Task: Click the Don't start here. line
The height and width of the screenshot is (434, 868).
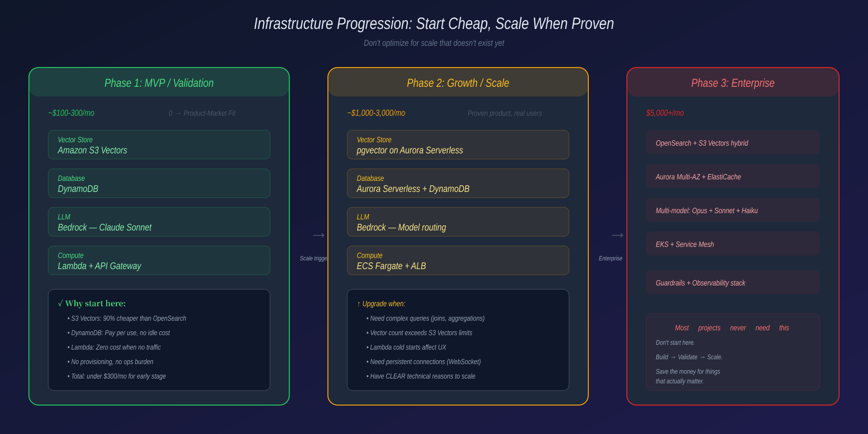Action: pyautogui.click(x=675, y=342)
